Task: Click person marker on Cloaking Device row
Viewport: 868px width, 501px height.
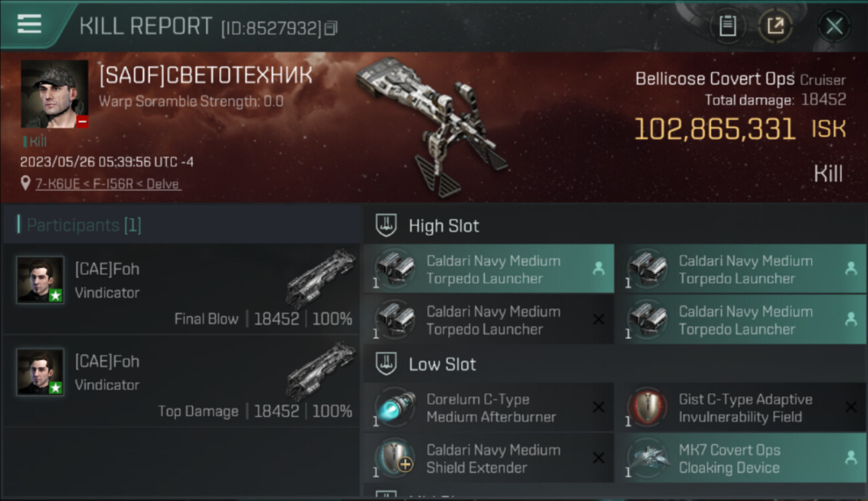Action: 851,458
